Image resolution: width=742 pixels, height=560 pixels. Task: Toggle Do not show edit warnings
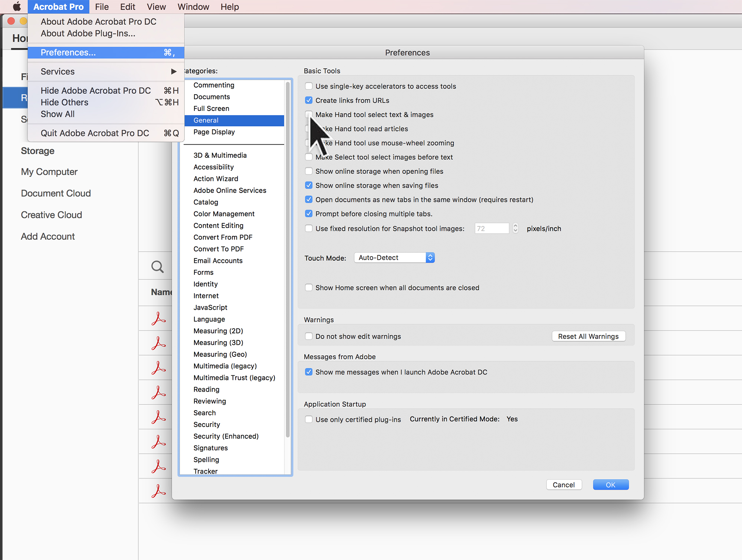(309, 336)
